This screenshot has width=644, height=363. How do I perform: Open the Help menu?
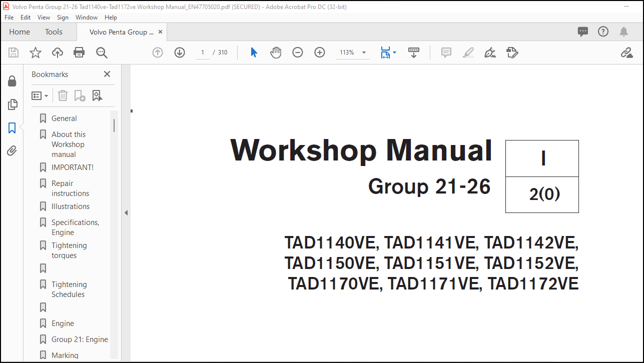pyautogui.click(x=111, y=17)
